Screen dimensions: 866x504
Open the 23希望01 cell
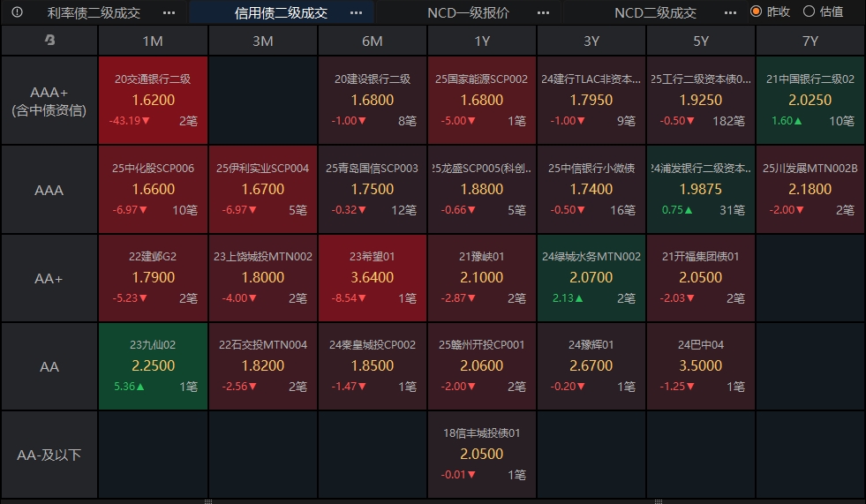click(373, 278)
